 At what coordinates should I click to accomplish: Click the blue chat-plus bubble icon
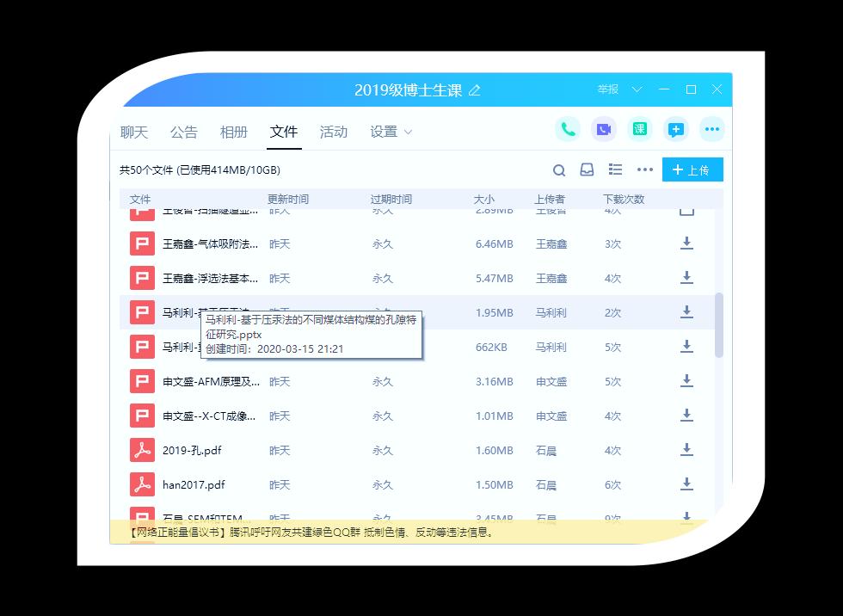pos(676,129)
